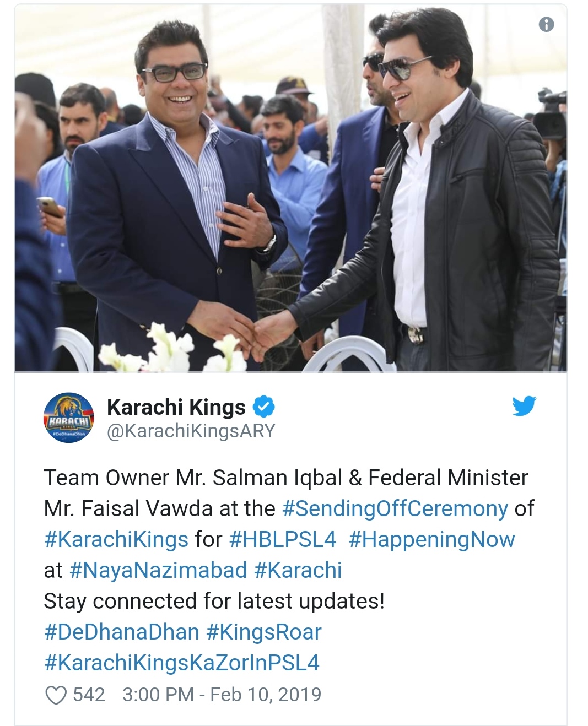Open the Twitter bird logo
The height and width of the screenshot is (726, 588).
[x=524, y=405]
